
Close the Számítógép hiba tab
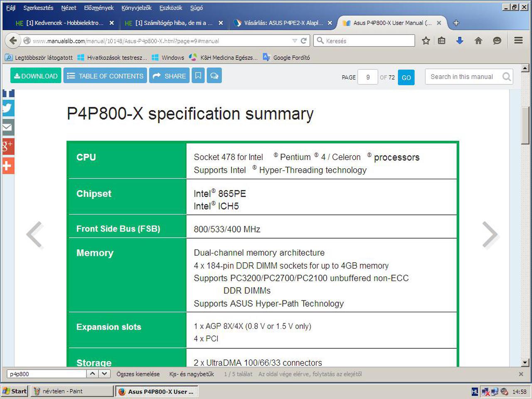tap(221, 23)
